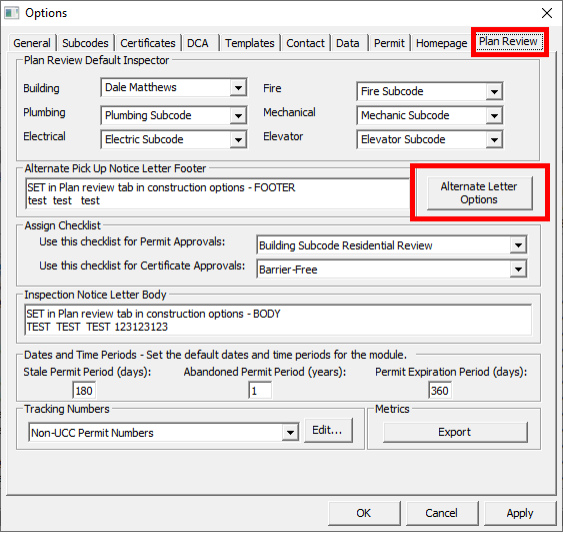The width and height of the screenshot is (563, 534).
Task: Click the Edit... tracking numbers button
Action: (328, 430)
